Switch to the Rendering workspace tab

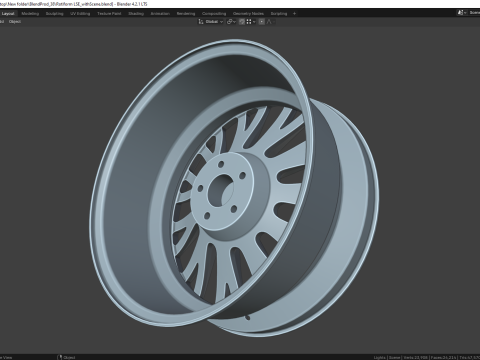(186, 14)
